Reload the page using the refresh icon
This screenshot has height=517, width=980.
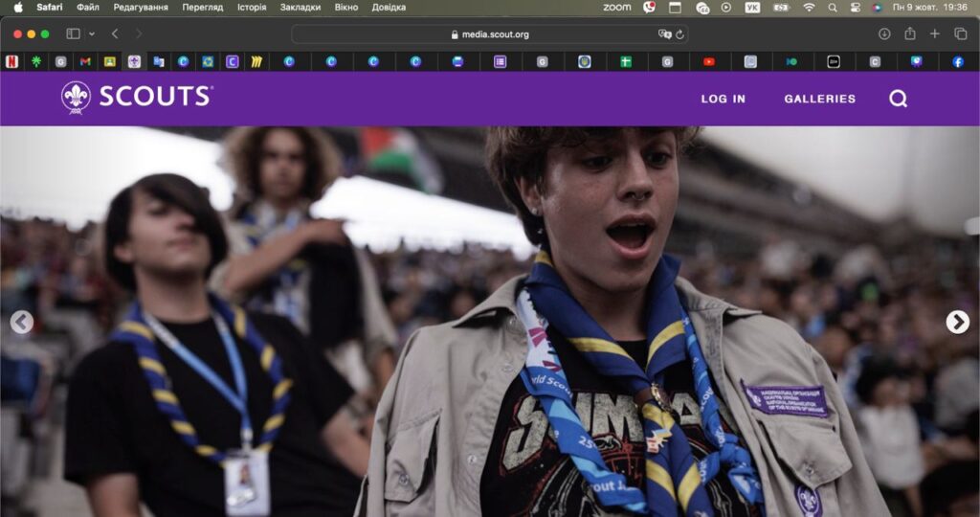pyautogui.click(x=679, y=34)
